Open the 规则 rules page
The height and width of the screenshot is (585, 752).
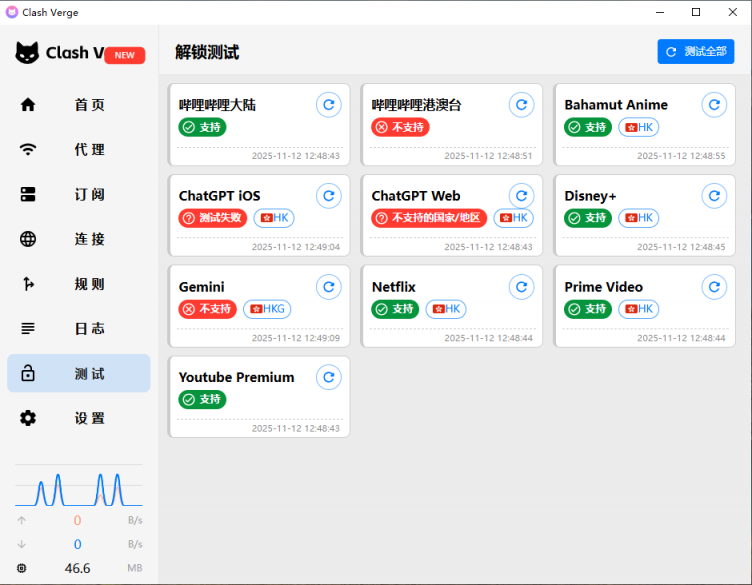pyautogui.click(x=78, y=284)
